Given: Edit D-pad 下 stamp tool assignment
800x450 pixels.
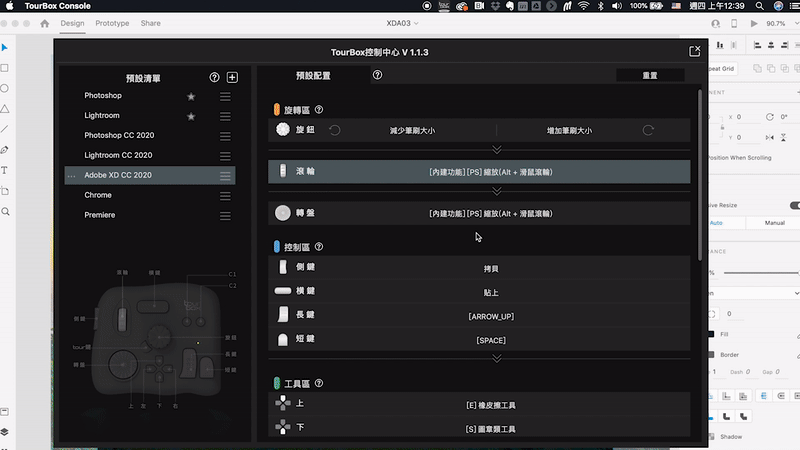Looking at the screenshot, I should click(491, 429).
